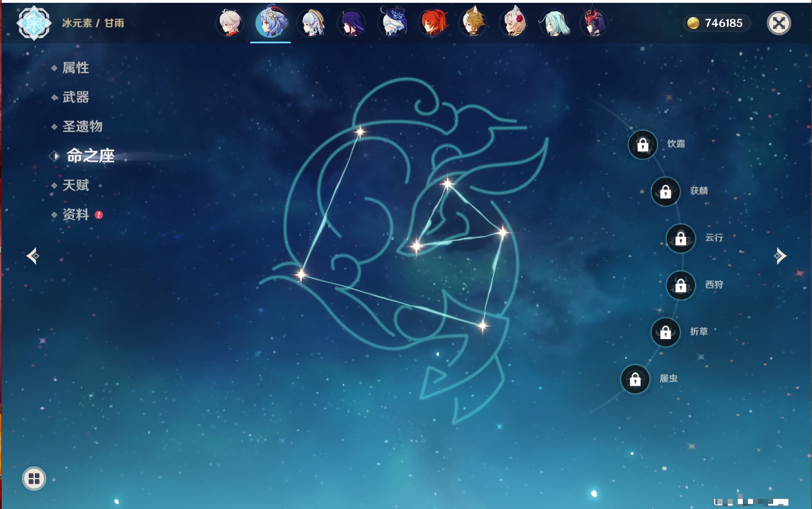Image resolution: width=812 pixels, height=509 pixels.
Task: Switch to teal-haired Faruzan avatar
Action: pos(554,23)
